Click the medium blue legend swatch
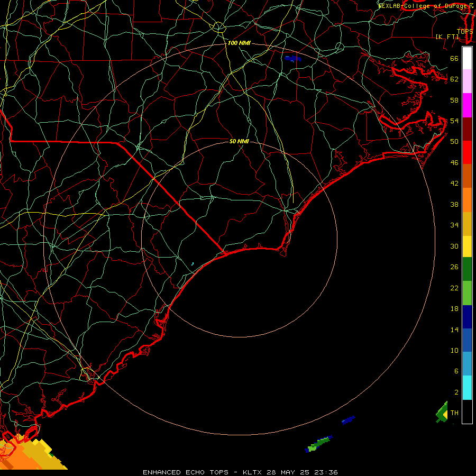This screenshot has width=476, height=476. 467,340
